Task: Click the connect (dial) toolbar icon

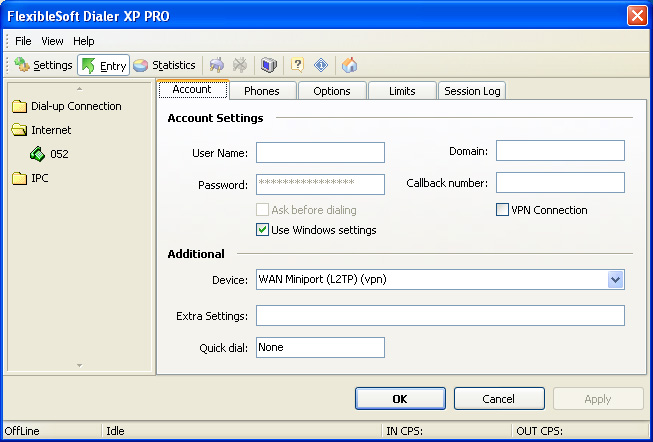Action: click(217, 65)
